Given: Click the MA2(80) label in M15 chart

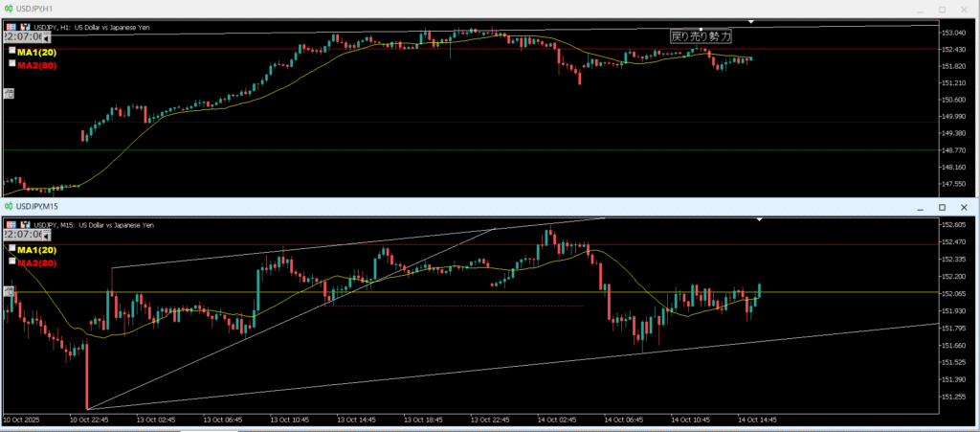Looking at the screenshot, I should tap(37, 263).
